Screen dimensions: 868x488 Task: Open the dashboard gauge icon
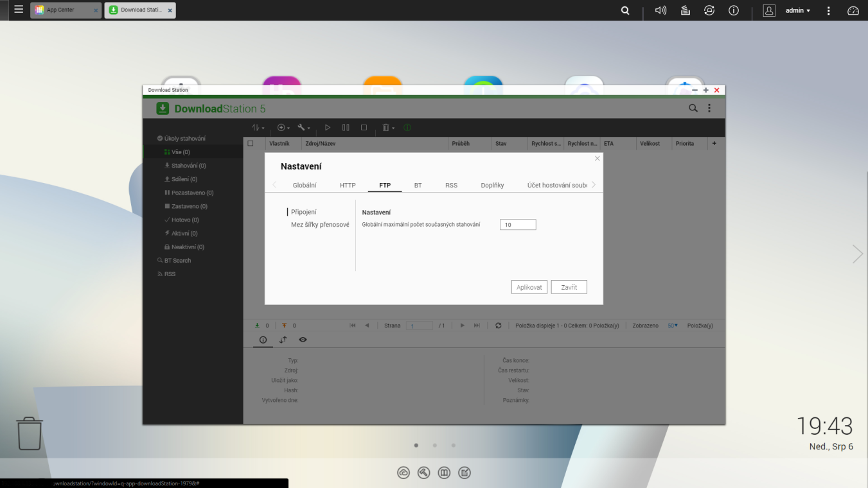853,10
